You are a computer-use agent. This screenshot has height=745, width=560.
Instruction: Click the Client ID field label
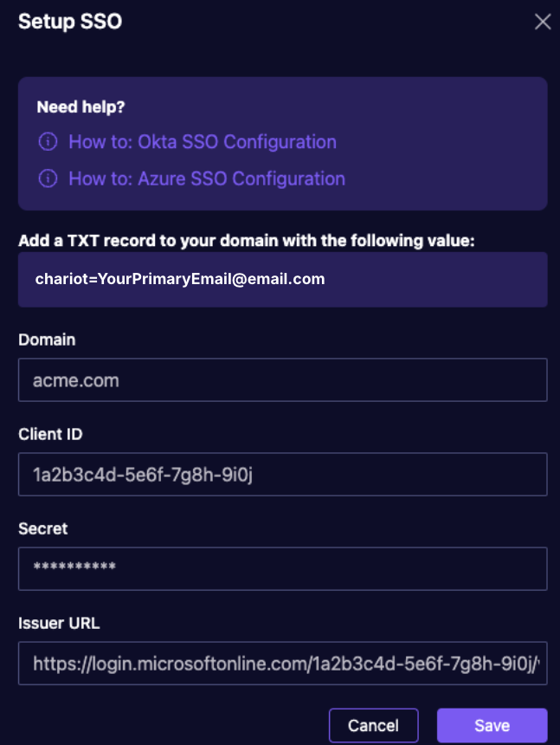pos(50,434)
